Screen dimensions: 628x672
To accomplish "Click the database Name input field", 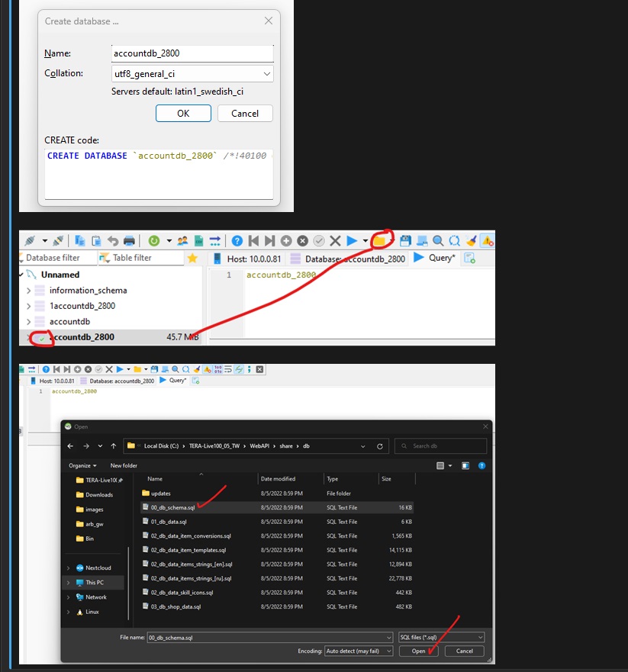I will tap(192, 53).
